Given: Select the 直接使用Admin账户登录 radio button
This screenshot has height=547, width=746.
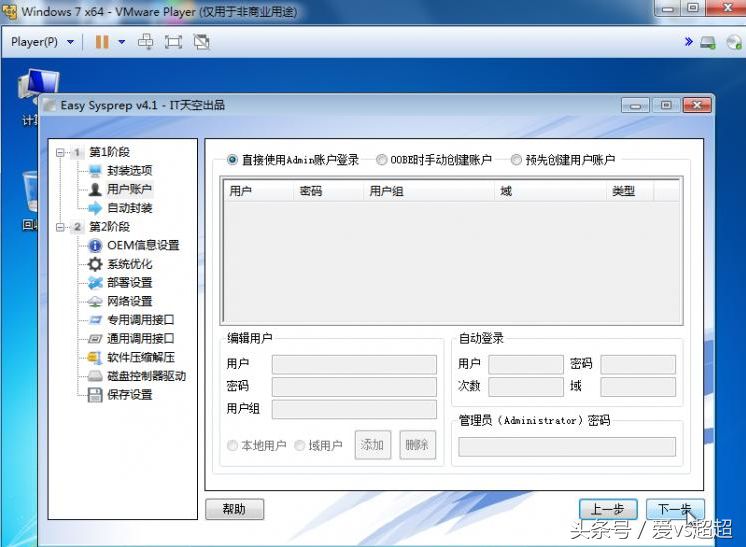Looking at the screenshot, I should pyautogui.click(x=232, y=160).
